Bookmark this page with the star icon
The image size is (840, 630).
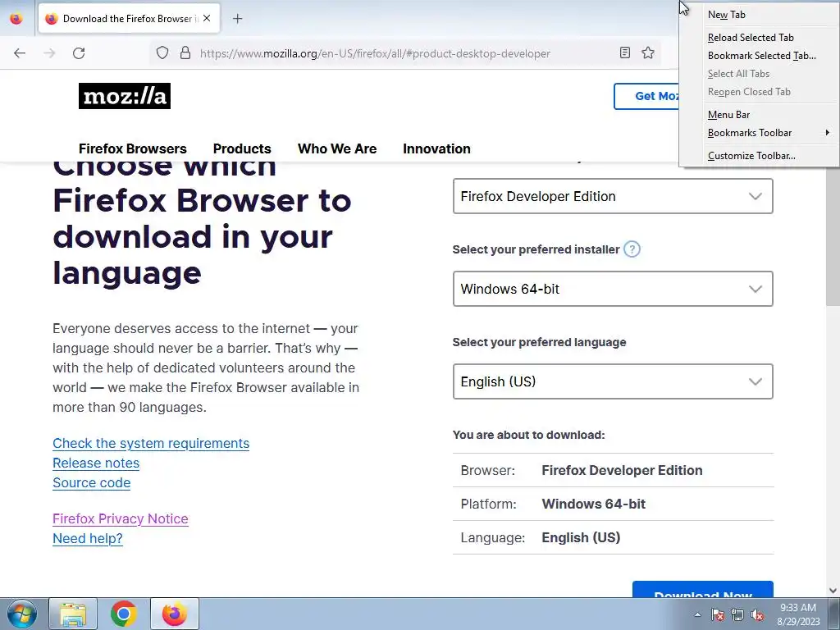(648, 52)
